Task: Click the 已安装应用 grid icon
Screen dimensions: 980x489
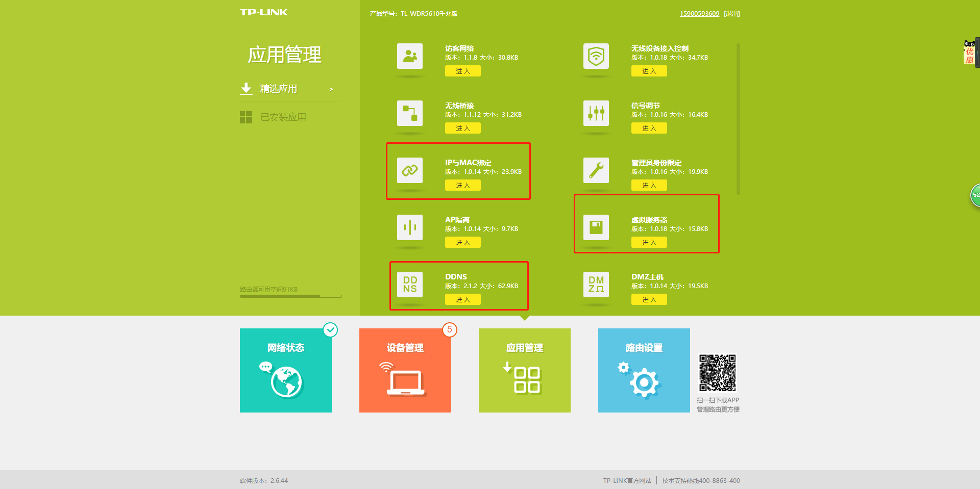Action: pos(246,117)
